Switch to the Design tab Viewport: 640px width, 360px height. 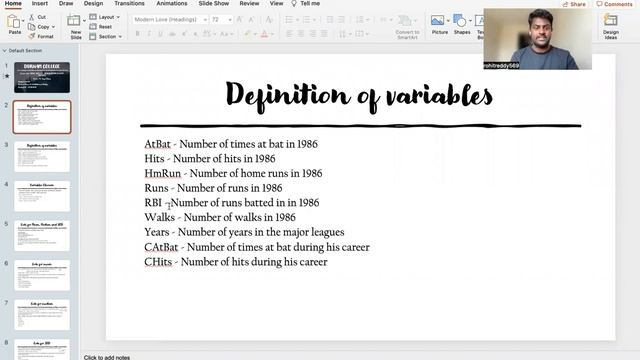coord(93,3)
